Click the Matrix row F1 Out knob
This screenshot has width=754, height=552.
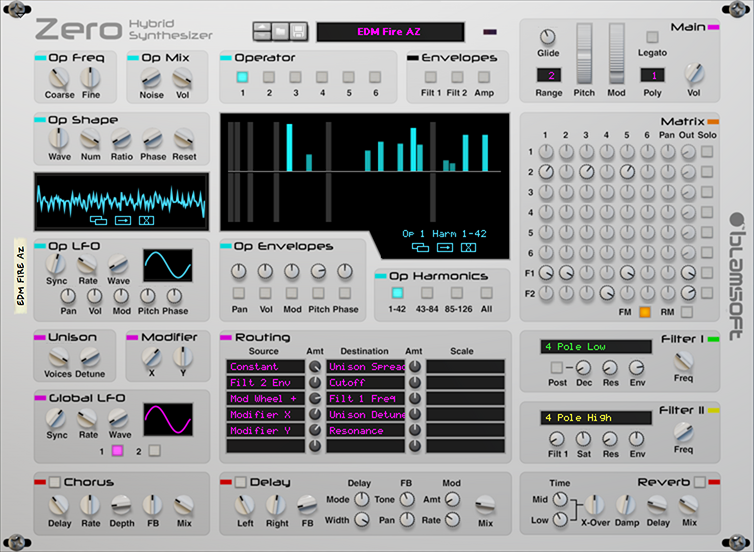[x=688, y=273]
